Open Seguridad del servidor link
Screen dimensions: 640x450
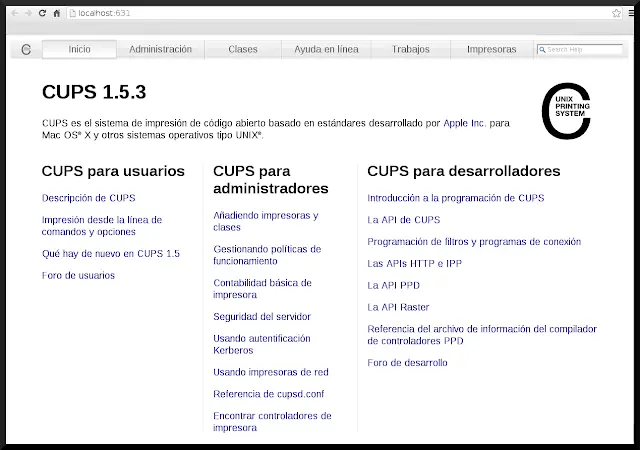pyautogui.click(x=262, y=316)
